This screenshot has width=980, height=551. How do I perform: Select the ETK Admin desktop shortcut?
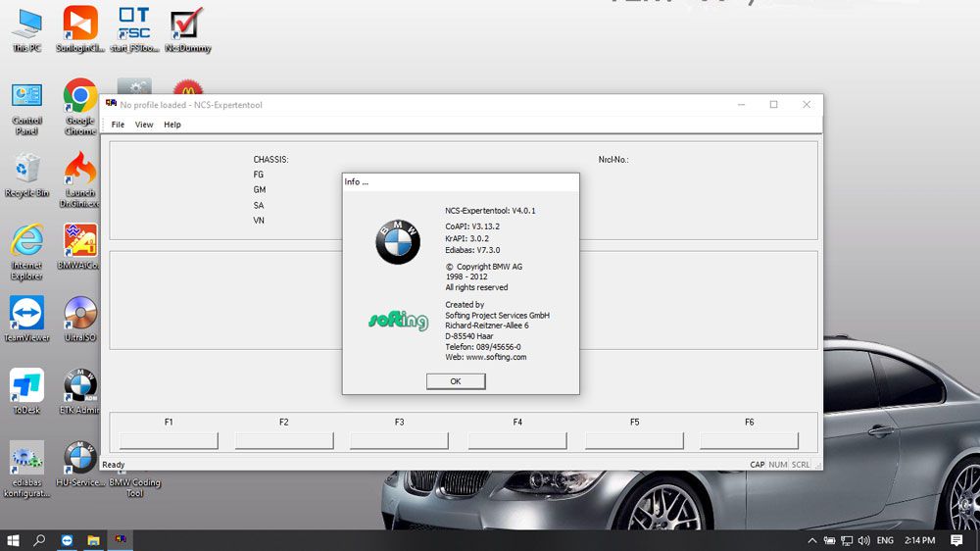click(80, 391)
